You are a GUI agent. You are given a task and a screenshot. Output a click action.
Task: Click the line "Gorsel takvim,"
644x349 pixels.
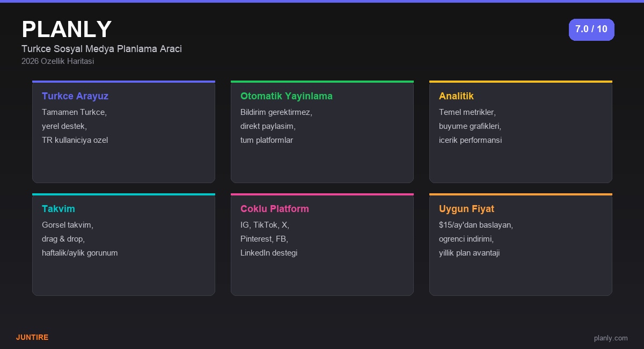pyautogui.click(x=68, y=225)
